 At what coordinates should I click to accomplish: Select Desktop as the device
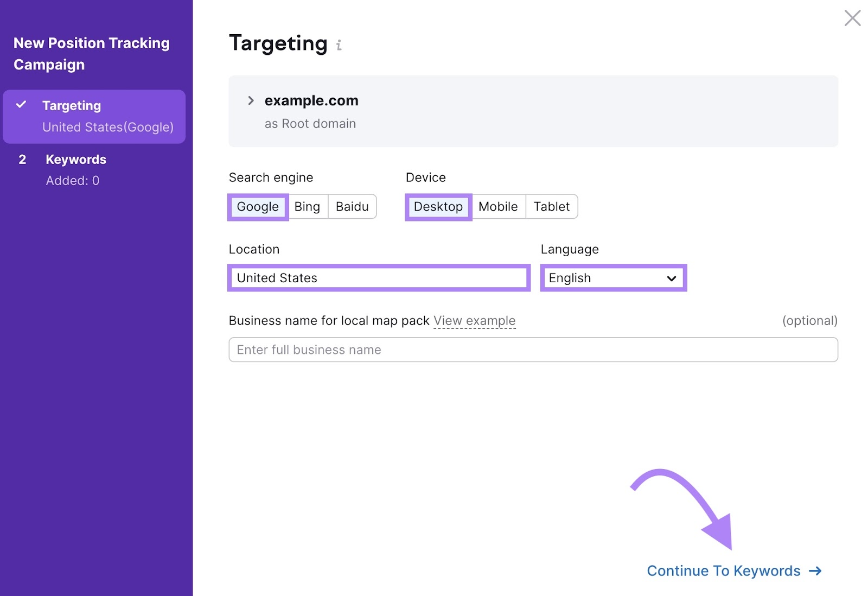[x=438, y=207]
